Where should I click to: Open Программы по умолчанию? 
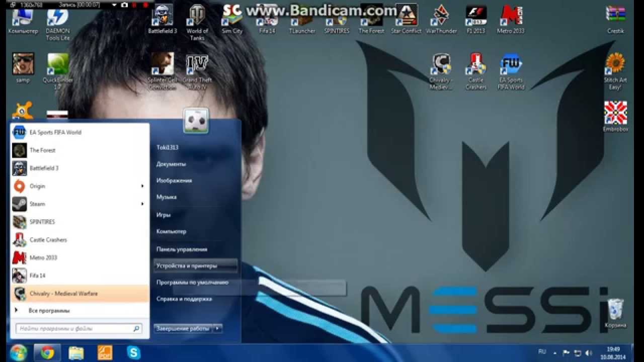(192, 283)
